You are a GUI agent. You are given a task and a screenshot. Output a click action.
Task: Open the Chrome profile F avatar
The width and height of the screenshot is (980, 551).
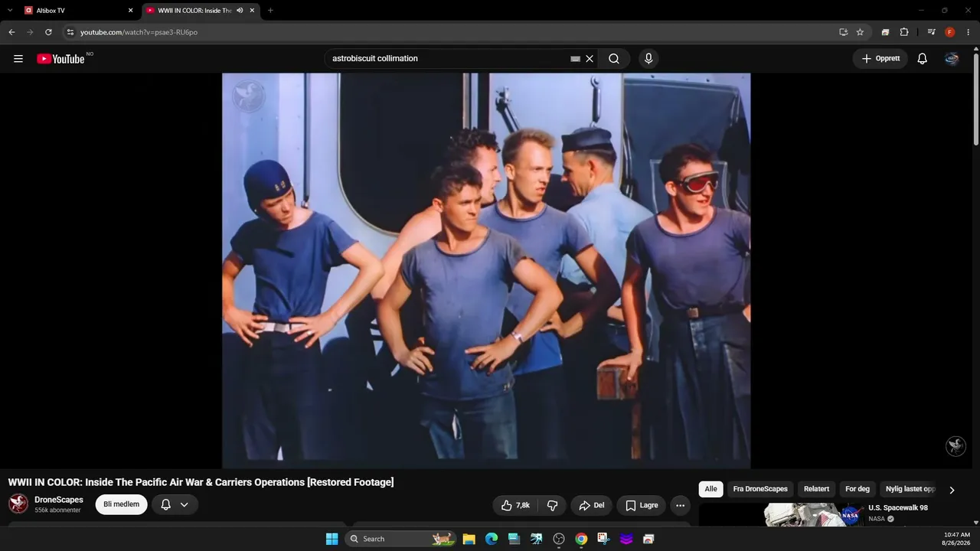950,32
